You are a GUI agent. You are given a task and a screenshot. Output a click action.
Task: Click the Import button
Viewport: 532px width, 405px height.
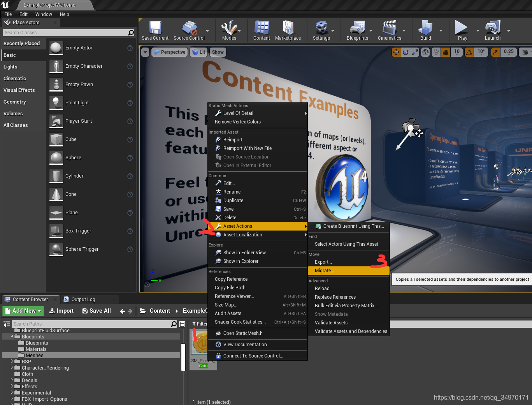coord(61,311)
